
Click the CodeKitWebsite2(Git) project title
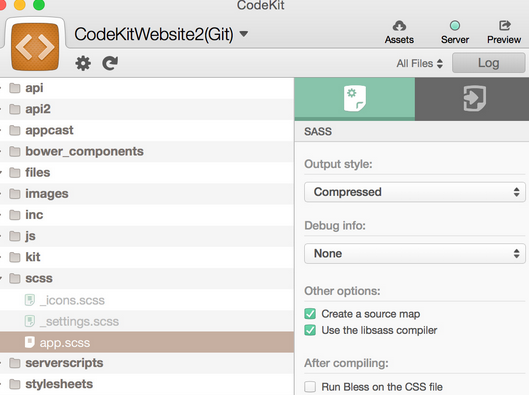[x=154, y=34]
